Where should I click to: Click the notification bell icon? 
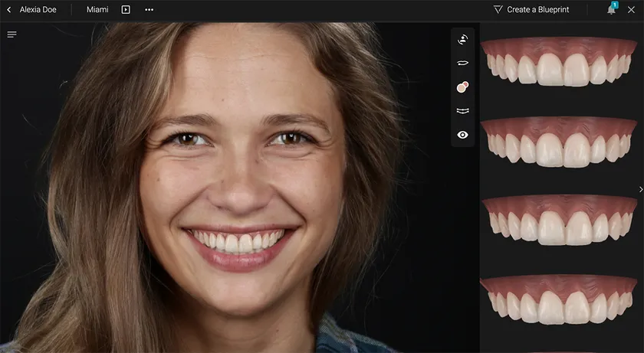(x=611, y=10)
